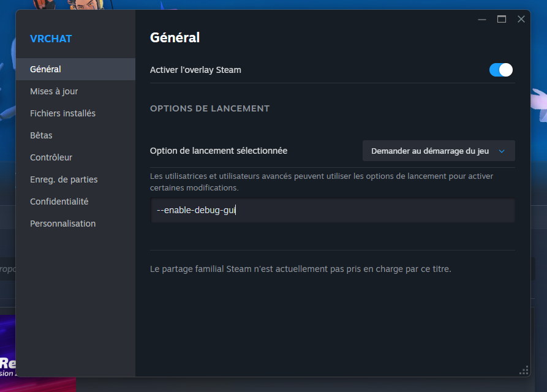Click the launch options text field
Screen dimensions: 547x392
333,210
